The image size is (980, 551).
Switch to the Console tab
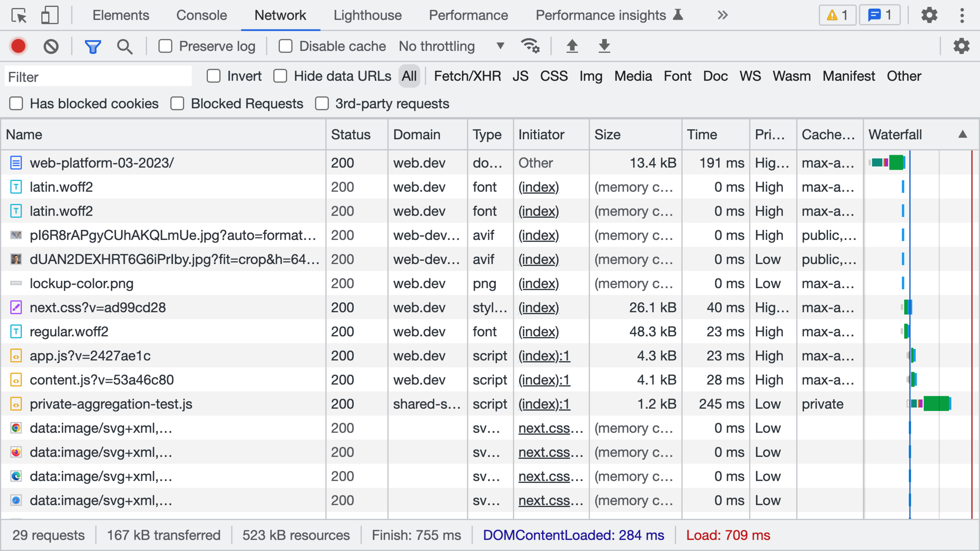(201, 16)
